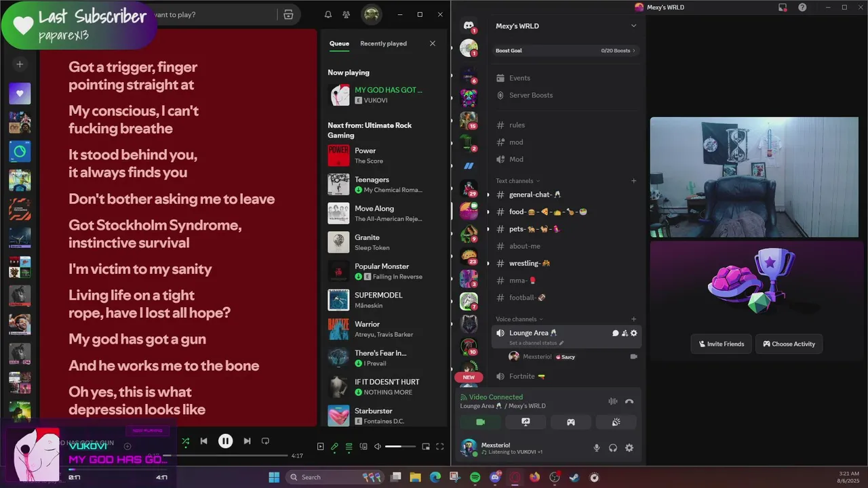Open the Windows Start menu

[274, 477]
